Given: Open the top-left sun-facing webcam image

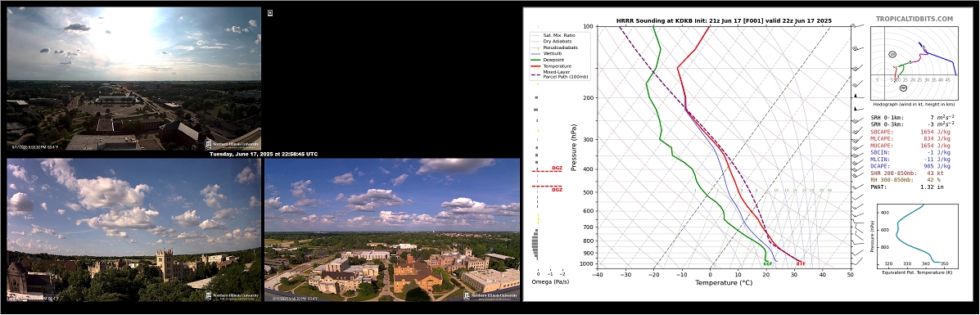Looking at the screenshot, I should pyautogui.click(x=133, y=79).
